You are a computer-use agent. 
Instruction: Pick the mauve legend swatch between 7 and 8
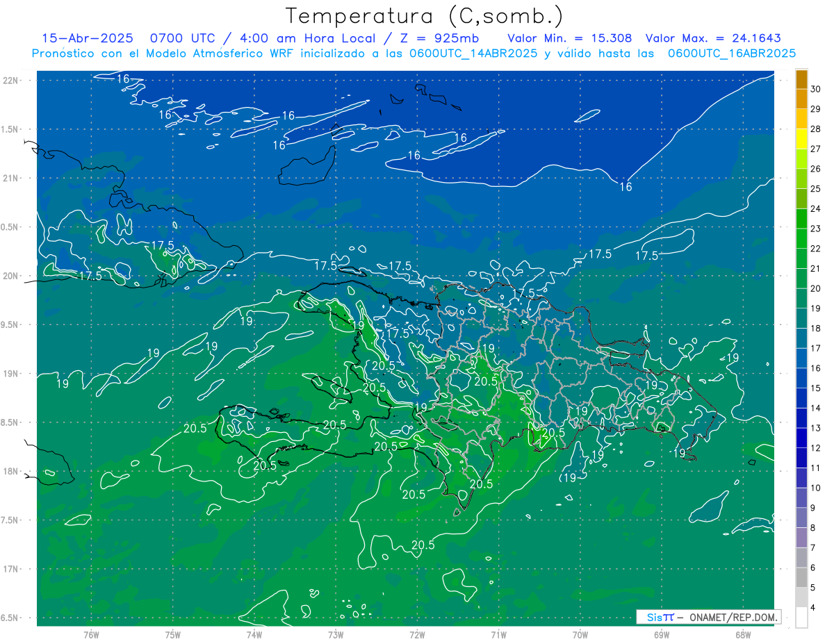pos(802,538)
